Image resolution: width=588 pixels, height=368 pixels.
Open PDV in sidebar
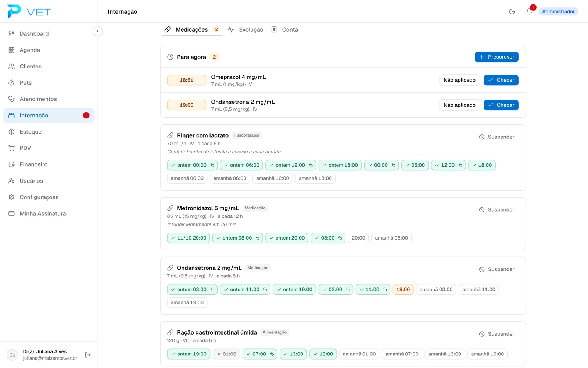tap(49, 148)
